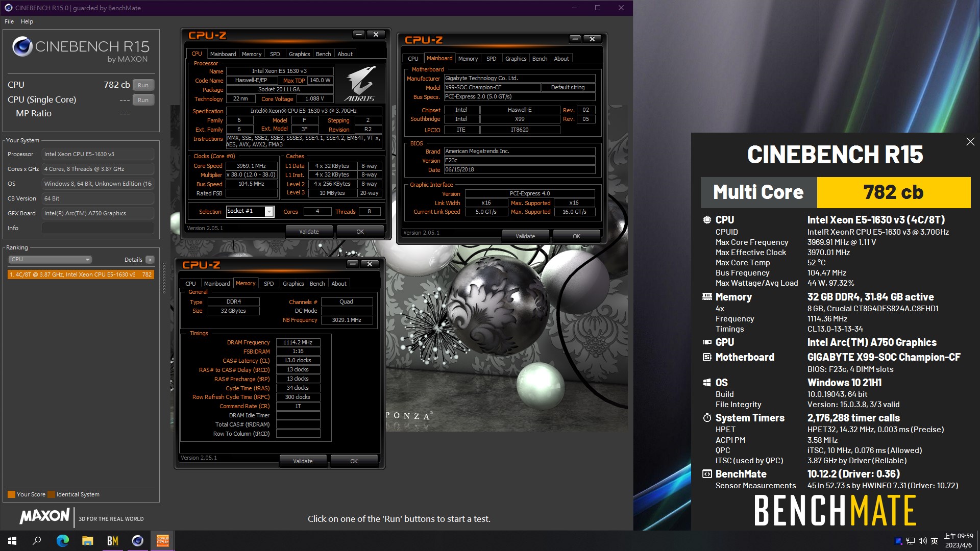Image resolution: width=980 pixels, height=551 pixels.
Task: Open the Help menu
Action: (x=27, y=21)
